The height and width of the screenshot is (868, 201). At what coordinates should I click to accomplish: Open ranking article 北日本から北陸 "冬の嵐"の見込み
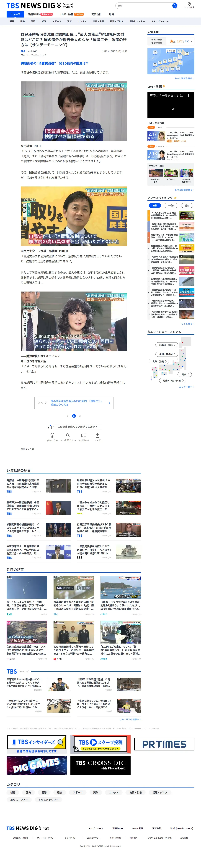tap(171, 237)
